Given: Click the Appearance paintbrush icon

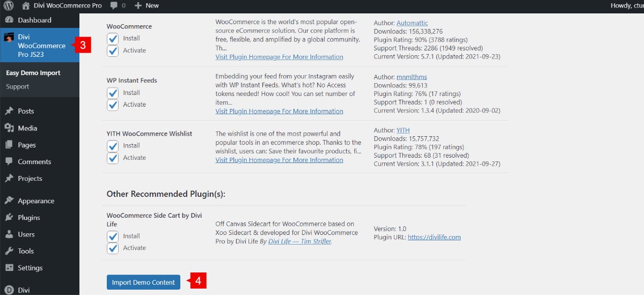Looking at the screenshot, I should click(x=9, y=201).
